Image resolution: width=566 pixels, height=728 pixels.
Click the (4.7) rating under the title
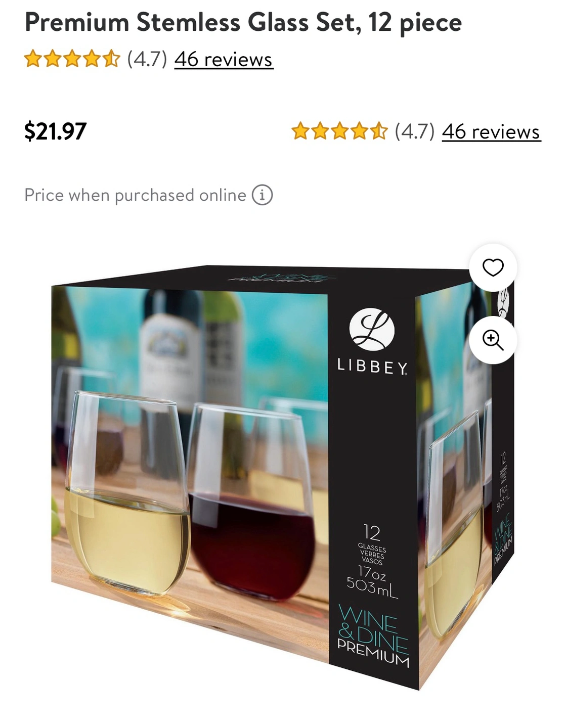click(147, 60)
